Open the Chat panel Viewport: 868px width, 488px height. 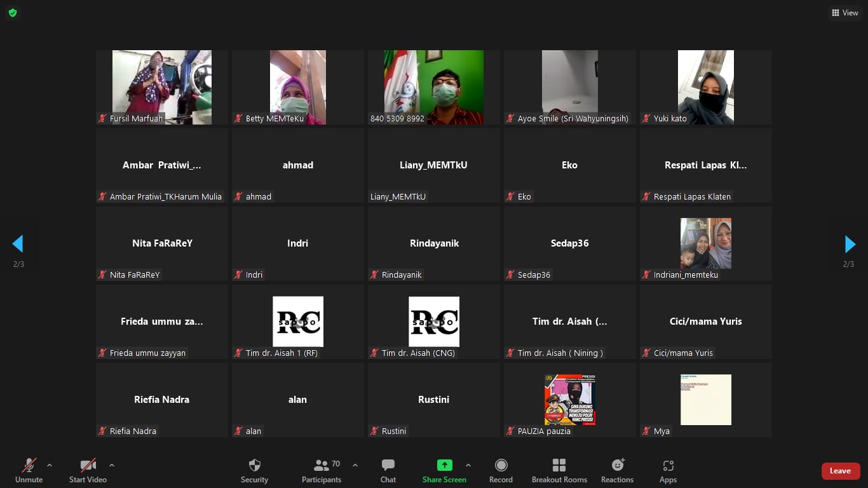pos(388,470)
